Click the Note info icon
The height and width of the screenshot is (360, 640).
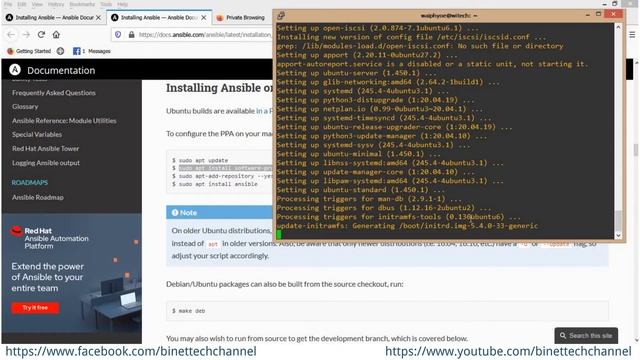coord(175,212)
